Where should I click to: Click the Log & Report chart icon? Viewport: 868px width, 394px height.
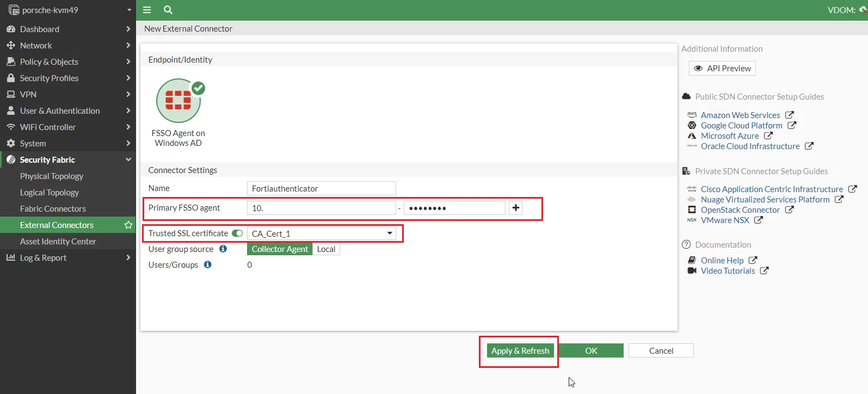click(11, 257)
